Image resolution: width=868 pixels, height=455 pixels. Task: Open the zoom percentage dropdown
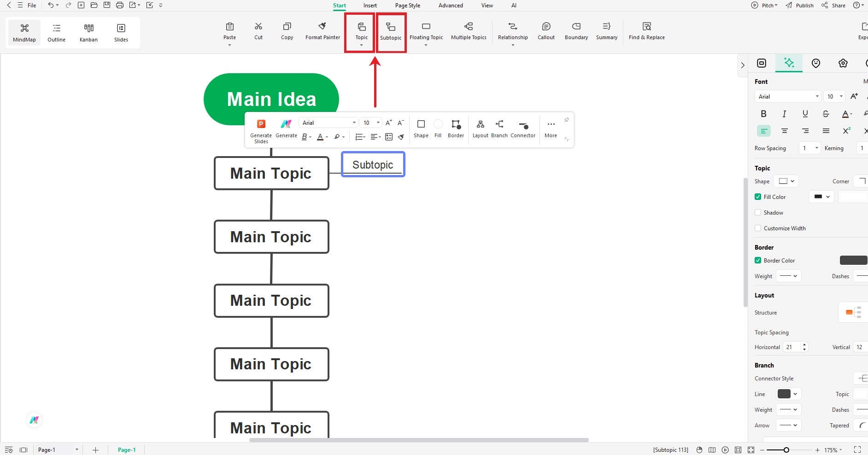click(x=833, y=450)
